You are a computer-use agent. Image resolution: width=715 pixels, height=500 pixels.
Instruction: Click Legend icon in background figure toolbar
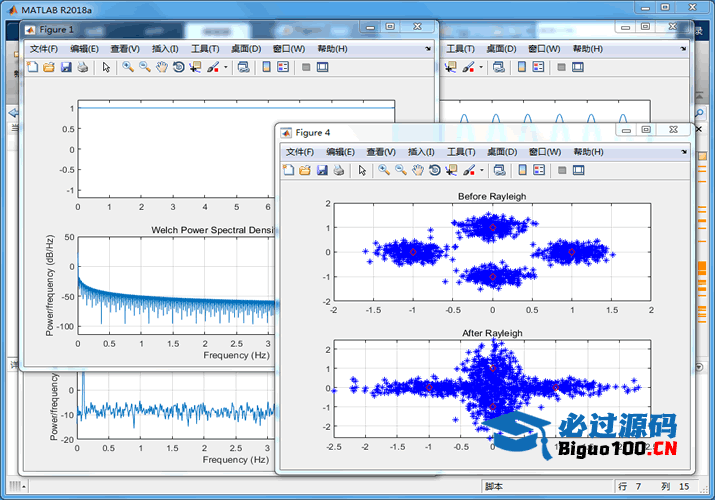click(x=539, y=67)
